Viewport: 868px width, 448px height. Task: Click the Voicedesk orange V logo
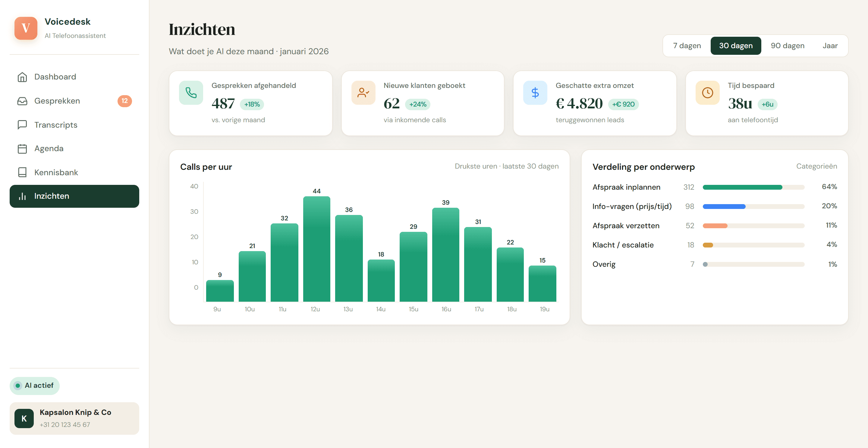(26, 28)
